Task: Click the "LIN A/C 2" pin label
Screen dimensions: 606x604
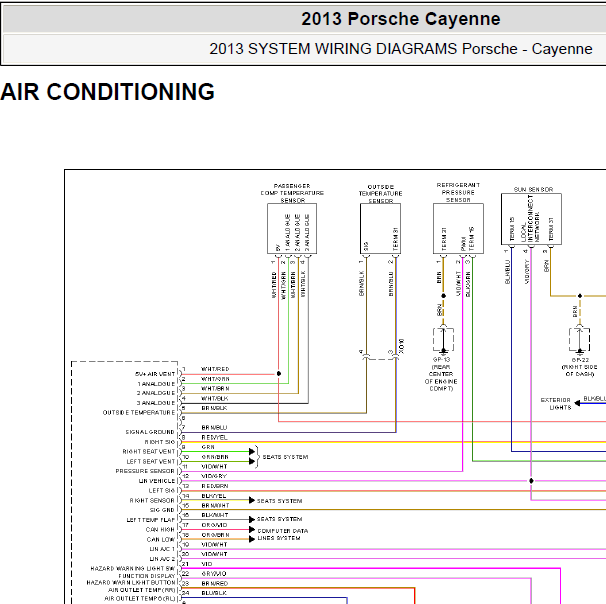Action: (x=162, y=559)
